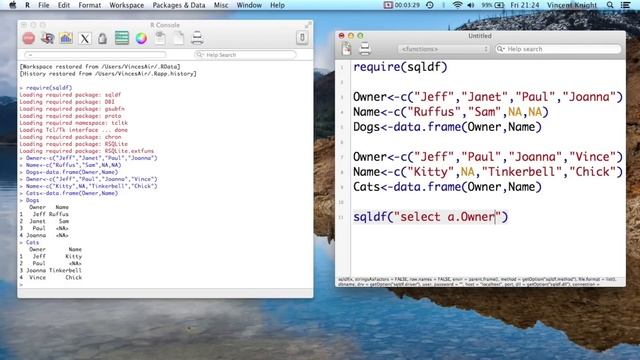Click the "> Dogs" command in R Console
Viewport: 640px width, 360px height.
(29, 200)
